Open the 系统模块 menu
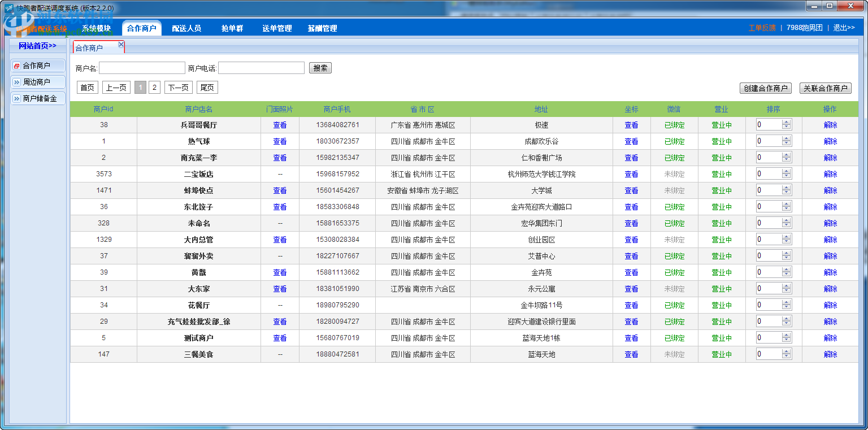 [x=96, y=28]
